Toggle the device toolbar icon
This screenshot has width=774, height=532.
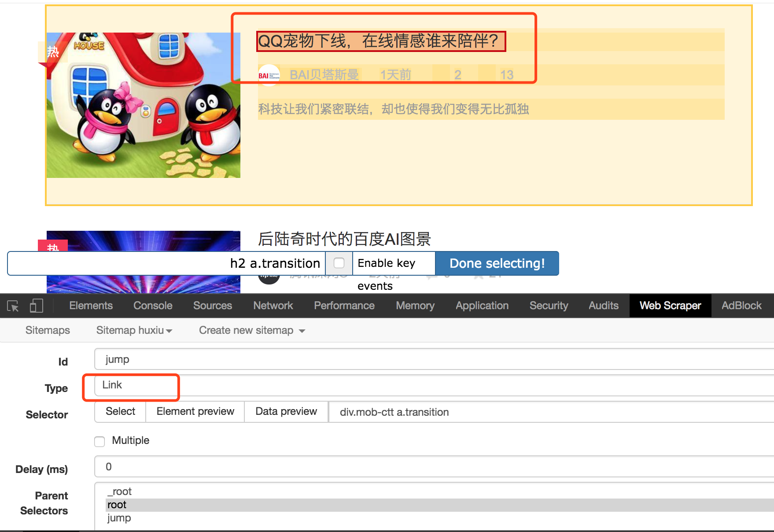(x=36, y=306)
